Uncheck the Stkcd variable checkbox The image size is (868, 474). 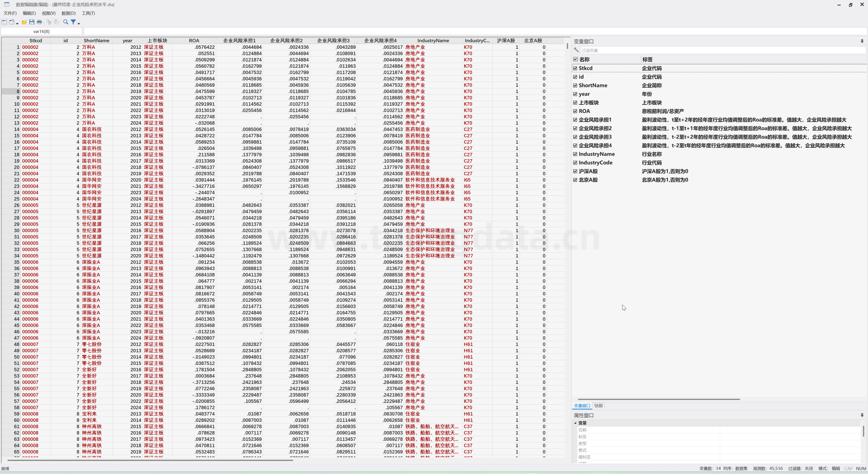point(575,68)
